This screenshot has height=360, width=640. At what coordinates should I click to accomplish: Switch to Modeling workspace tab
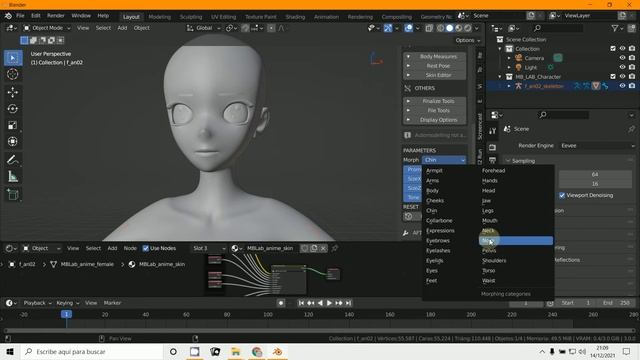pos(160,17)
